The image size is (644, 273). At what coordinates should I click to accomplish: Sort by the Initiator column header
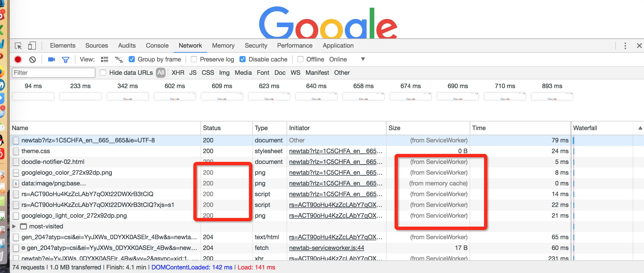(x=337, y=128)
